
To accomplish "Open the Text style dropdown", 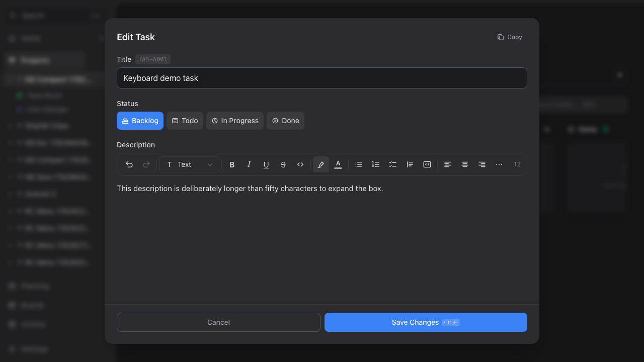I will point(189,164).
